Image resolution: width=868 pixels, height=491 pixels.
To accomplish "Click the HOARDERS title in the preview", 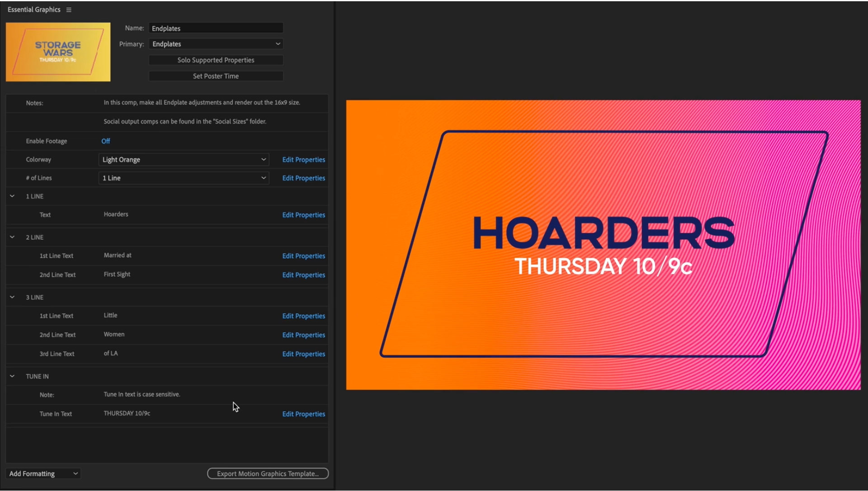I will point(604,233).
